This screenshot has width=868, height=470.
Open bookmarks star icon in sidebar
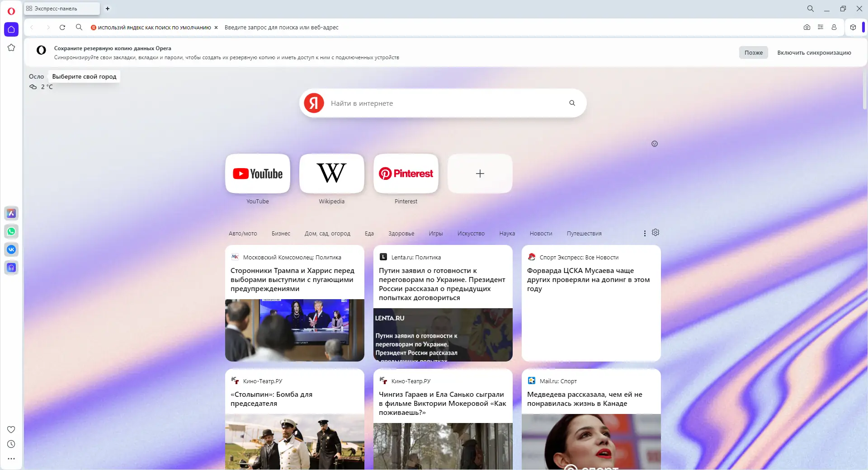click(11, 47)
